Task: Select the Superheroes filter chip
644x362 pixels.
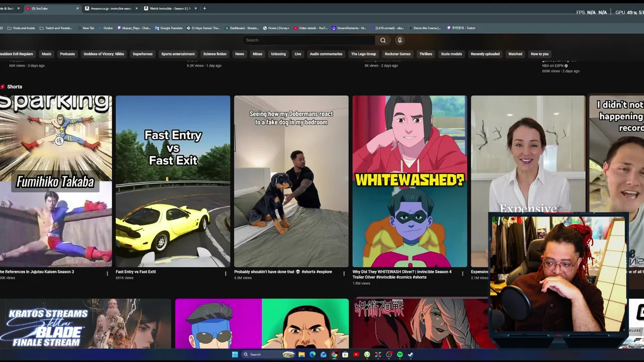Action: pos(142,54)
